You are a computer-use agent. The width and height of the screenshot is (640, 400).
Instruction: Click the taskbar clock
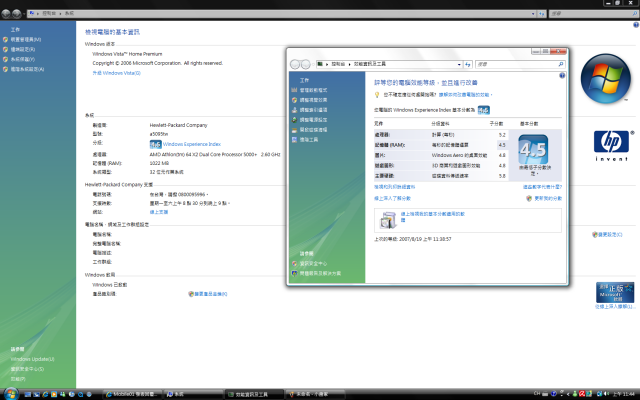pyautogui.click(x=624, y=394)
